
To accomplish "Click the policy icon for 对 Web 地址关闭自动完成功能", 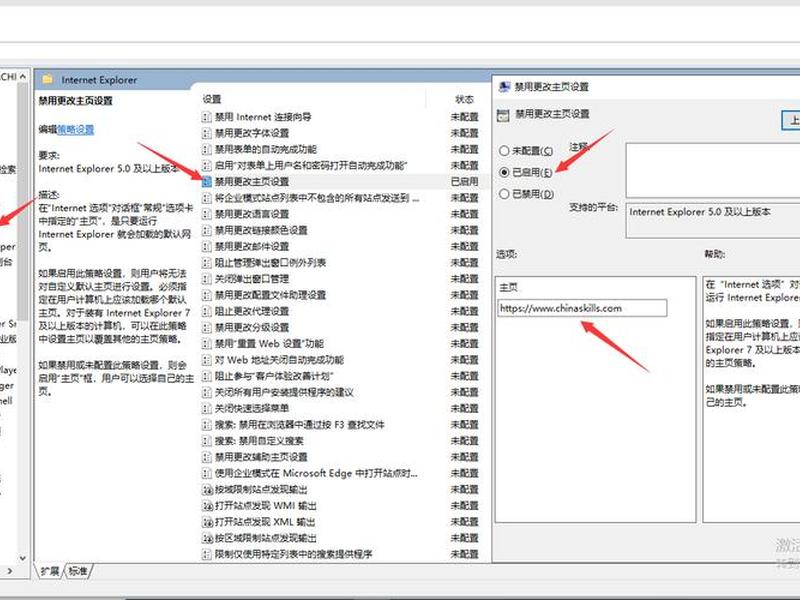I will [x=207, y=360].
